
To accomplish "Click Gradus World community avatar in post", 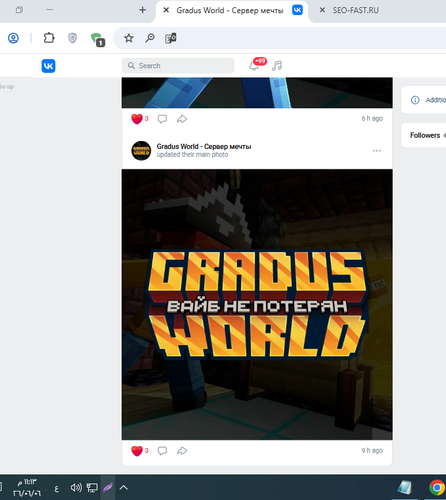I will point(141,151).
